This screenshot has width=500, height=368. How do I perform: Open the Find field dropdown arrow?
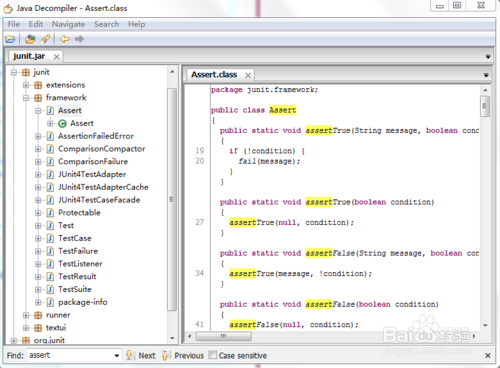[117, 356]
